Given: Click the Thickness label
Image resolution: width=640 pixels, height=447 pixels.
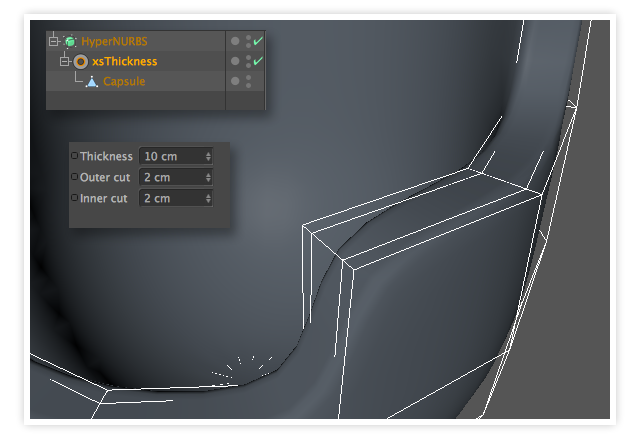Looking at the screenshot, I should coord(106,156).
